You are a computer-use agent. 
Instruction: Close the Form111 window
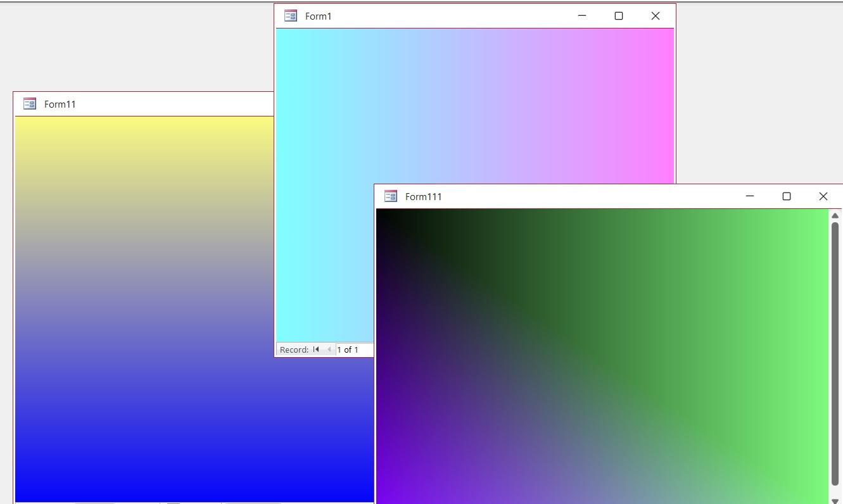(823, 196)
